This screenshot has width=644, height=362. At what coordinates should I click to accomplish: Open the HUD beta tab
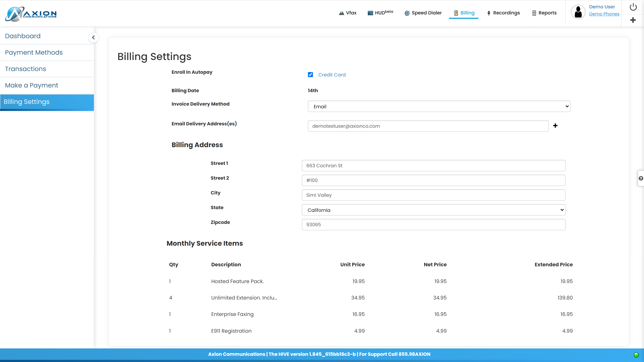(380, 13)
